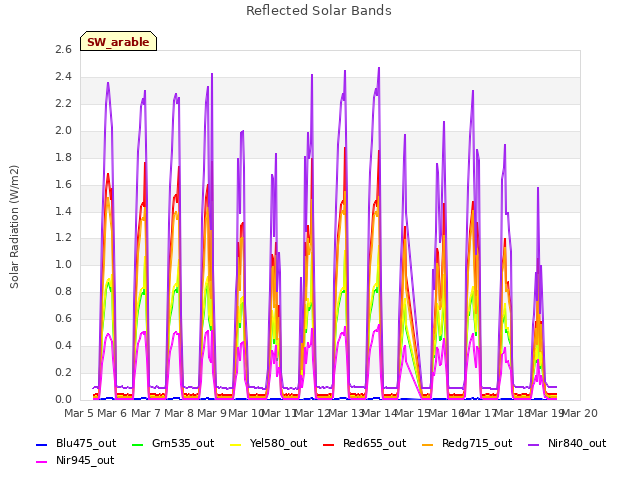Screen dimensions: 640x480
Task: Click the Solar Radiation (W/m2) axis label
Action: coord(14,227)
